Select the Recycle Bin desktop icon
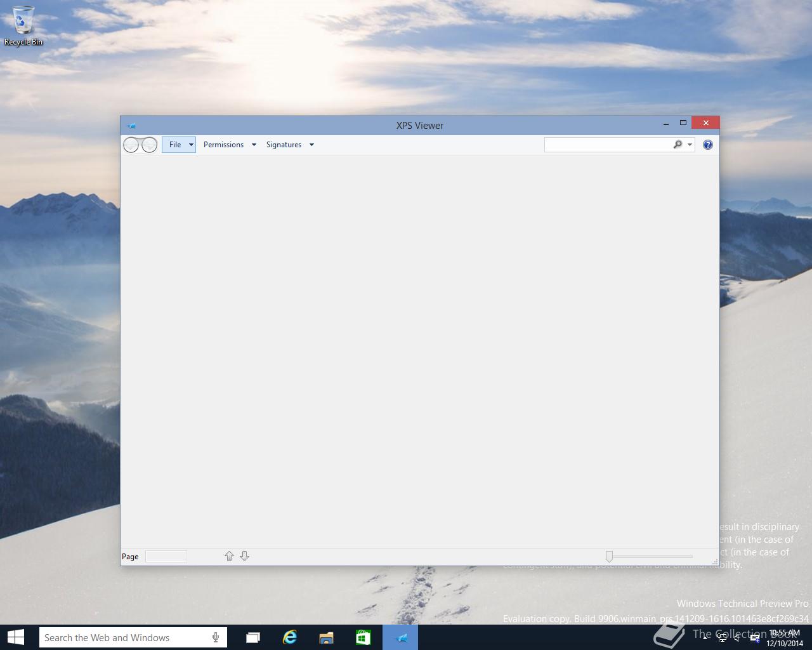The height and width of the screenshot is (650, 812). (x=23, y=25)
